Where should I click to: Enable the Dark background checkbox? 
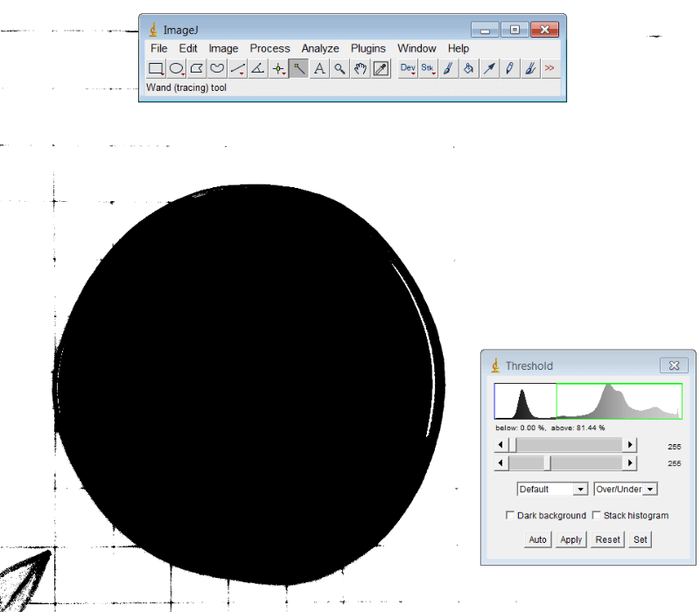(x=510, y=515)
